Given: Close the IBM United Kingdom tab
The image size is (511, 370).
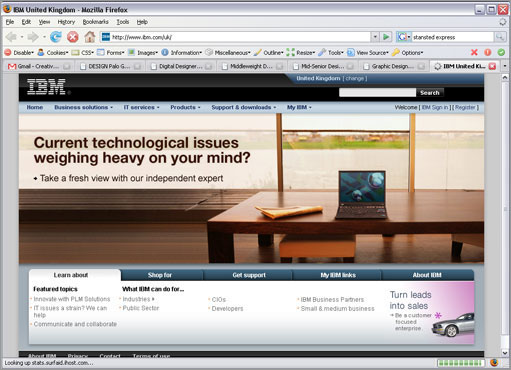Looking at the screenshot, I should 492,66.
